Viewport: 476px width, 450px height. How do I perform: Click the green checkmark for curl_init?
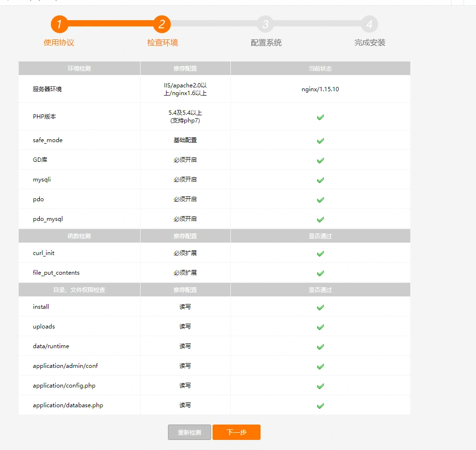click(320, 254)
